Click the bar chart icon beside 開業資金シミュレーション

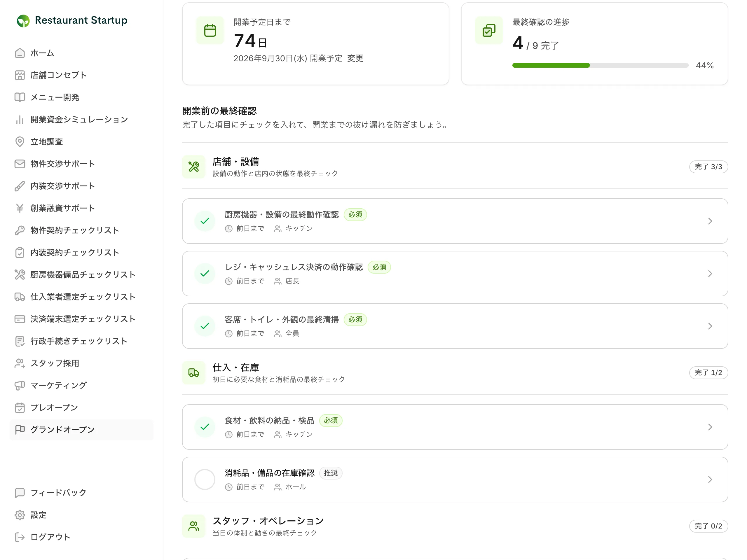point(20,120)
